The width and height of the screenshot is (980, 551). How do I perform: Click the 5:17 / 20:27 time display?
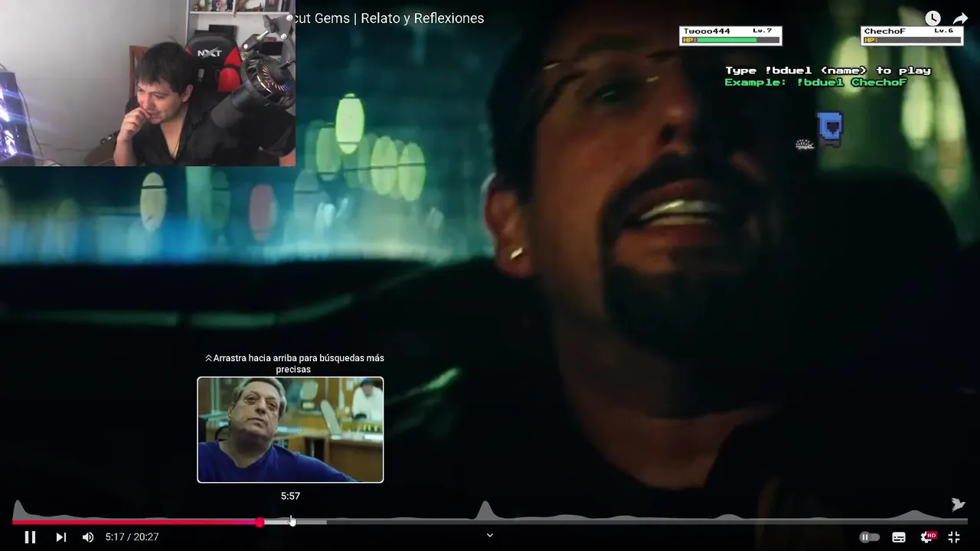[132, 537]
